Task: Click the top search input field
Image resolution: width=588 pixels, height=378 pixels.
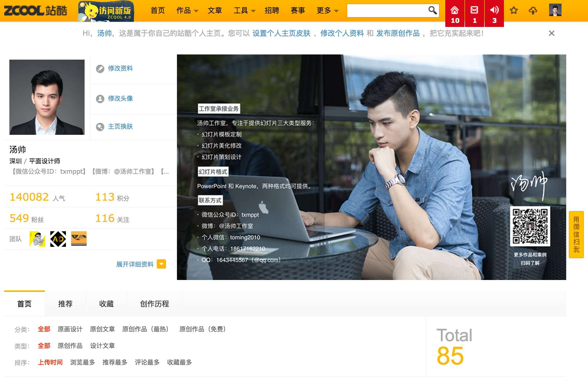Action: [x=387, y=11]
